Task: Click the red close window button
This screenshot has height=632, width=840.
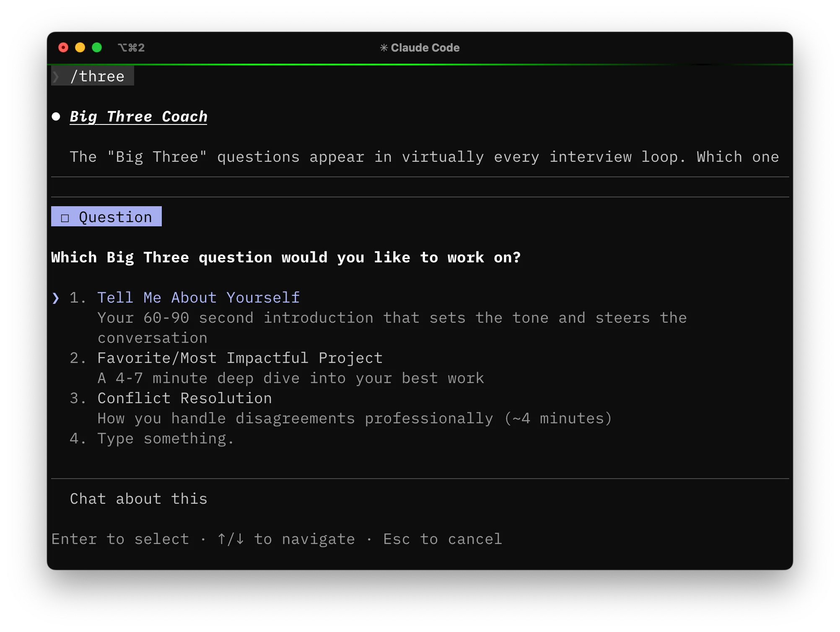Action: click(x=63, y=48)
